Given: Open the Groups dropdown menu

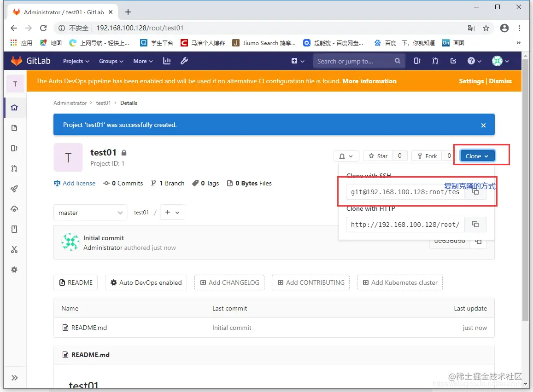Looking at the screenshot, I should point(111,61).
